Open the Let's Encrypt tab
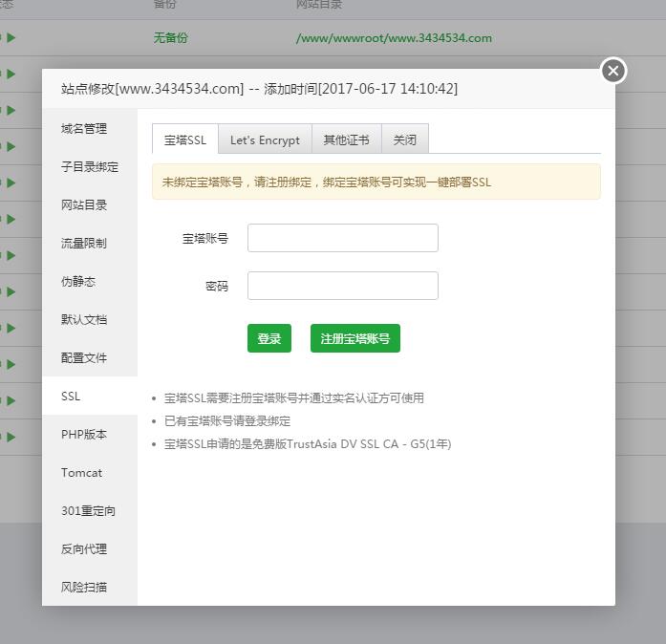The image size is (666, 644). point(265,140)
